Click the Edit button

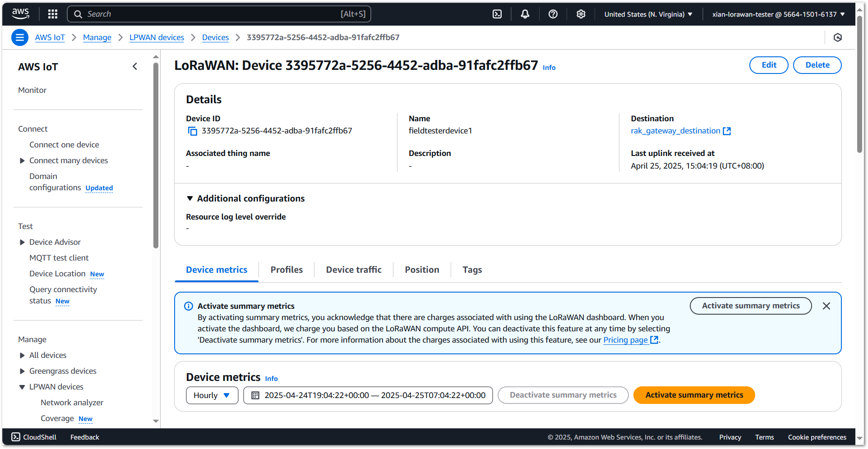[768, 65]
